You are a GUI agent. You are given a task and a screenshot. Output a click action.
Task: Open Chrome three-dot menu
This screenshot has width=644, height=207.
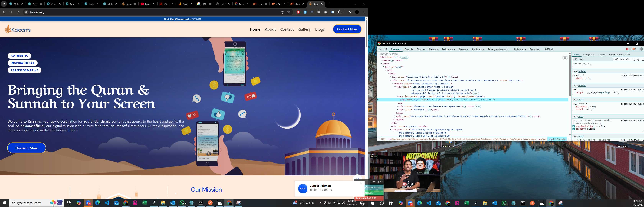(364, 12)
